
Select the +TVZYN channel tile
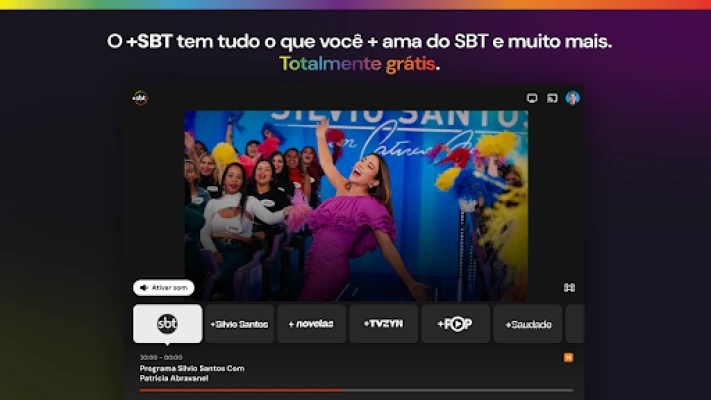[384, 324]
